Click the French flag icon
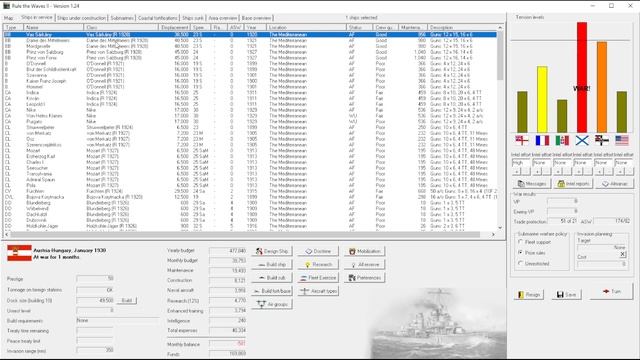 542,140
